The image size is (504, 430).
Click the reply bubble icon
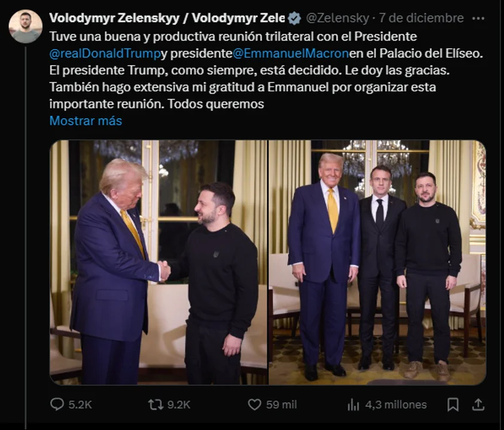click(x=57, y=404)
